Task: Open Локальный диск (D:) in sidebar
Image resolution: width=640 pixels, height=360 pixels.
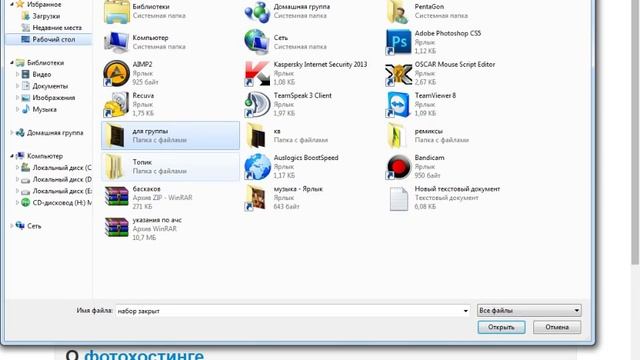Action: [x=62, y=179]
